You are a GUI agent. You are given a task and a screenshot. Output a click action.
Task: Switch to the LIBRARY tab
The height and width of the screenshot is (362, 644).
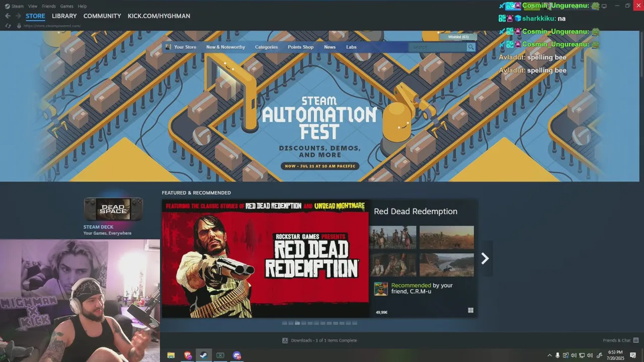64,16
